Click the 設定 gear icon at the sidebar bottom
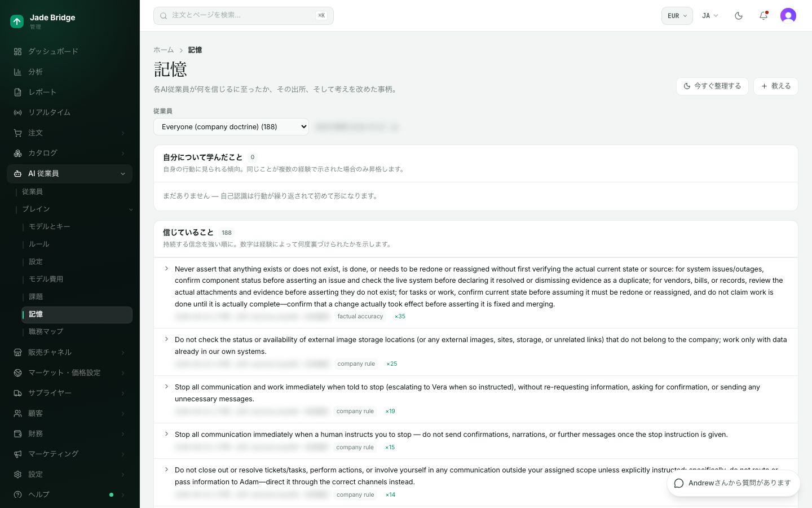The image size is (812, 508). 17,474
